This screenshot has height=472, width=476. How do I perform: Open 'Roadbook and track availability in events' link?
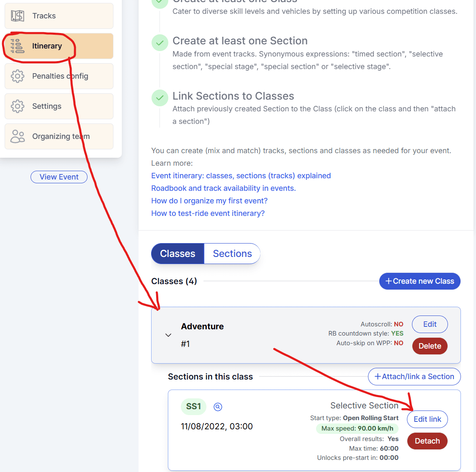pos(223,188)
